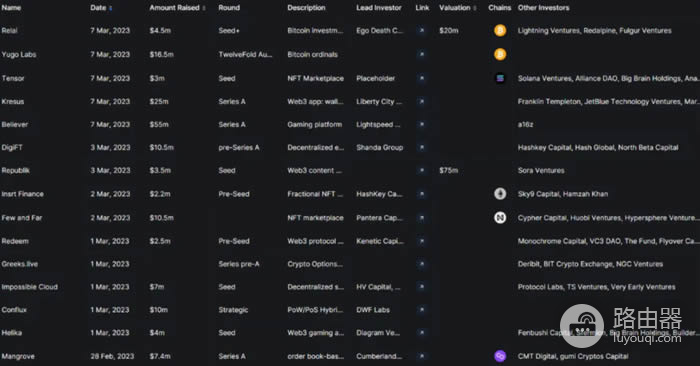Select the Tensor project name

[x=13, y=78]
